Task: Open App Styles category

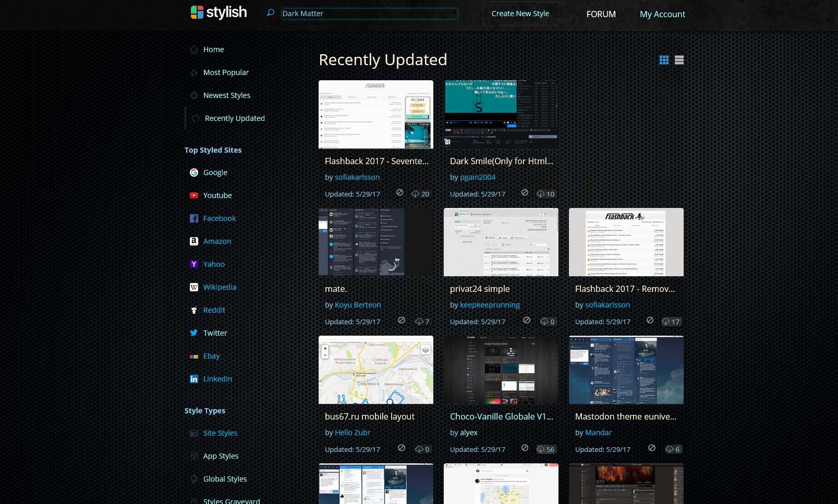Action: pyautogui.click(x=221, y=456)
